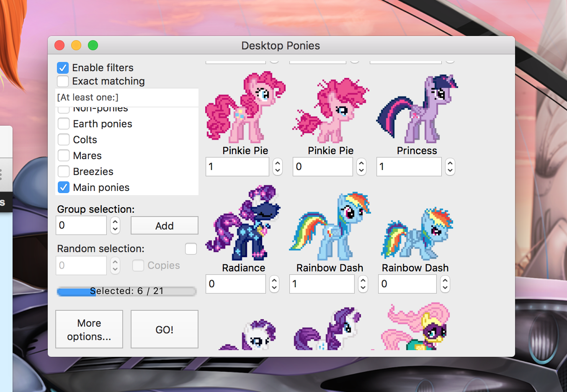Select the filly Rainbow Dash sprite
The width and height of the screenshot is (567, 392).
pos(417,234)
